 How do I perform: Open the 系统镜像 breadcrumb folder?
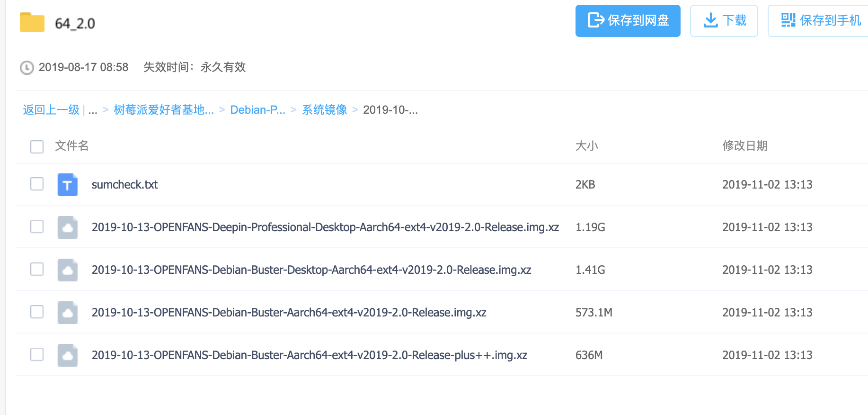(325, 110)
